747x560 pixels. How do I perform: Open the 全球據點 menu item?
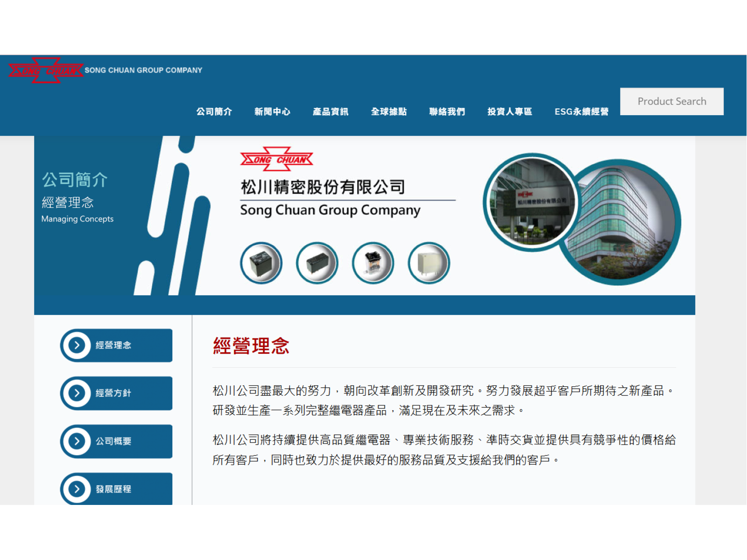coord(389,112)
